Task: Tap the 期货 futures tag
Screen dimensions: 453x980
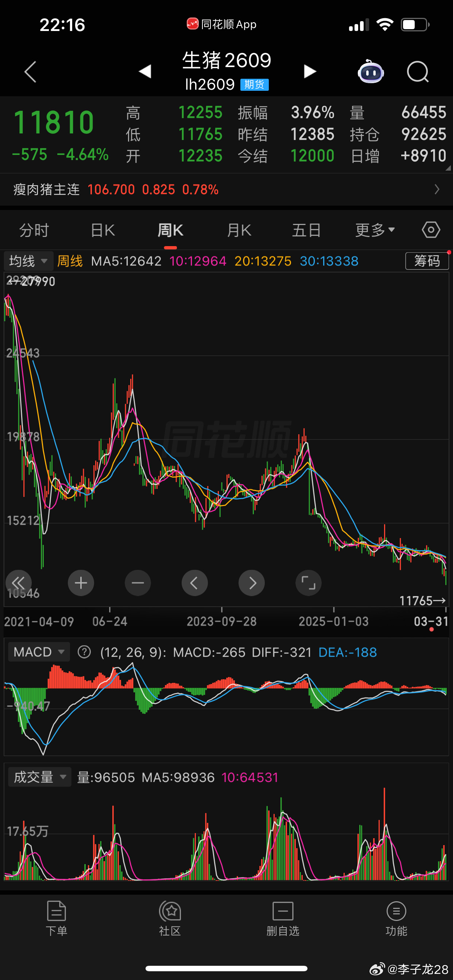Action: [x=254, y=85]
